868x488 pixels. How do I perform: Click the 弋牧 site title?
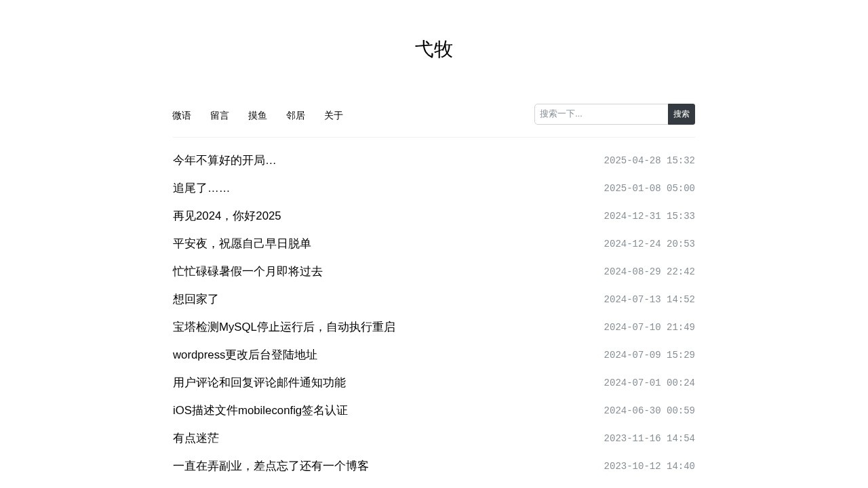(433, 49)
